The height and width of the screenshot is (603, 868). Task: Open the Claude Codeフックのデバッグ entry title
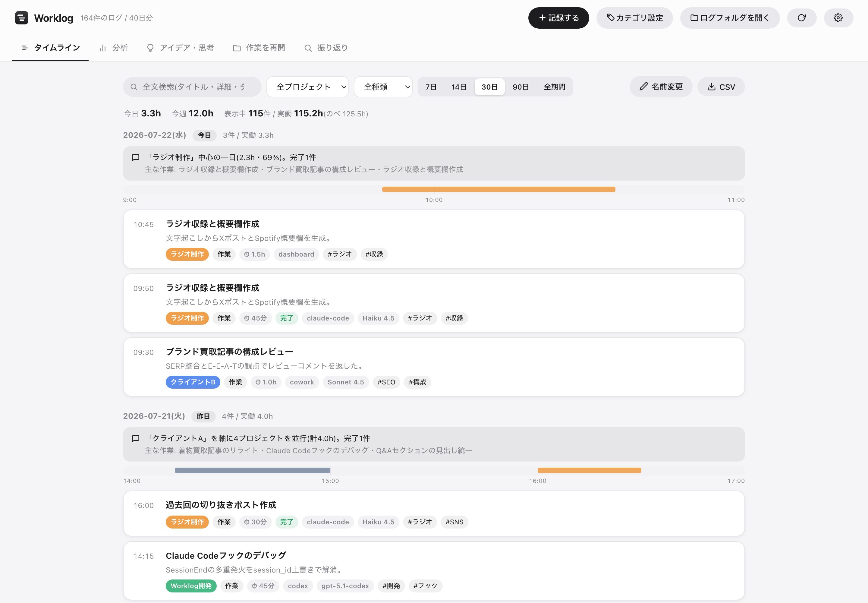point(226,556)
